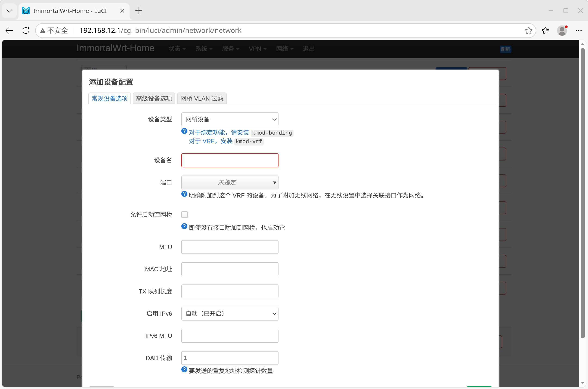Click help icon under device type
This screenshot has height=389, width=588.
[184, 131]
